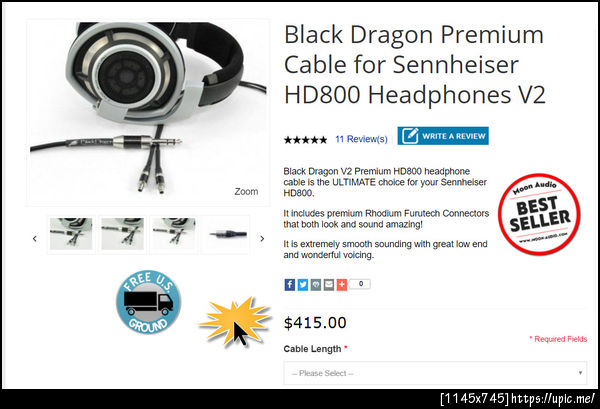Click the Moon Audio Best Seller badge
This screenshot has width=600, height=409.
539,214
